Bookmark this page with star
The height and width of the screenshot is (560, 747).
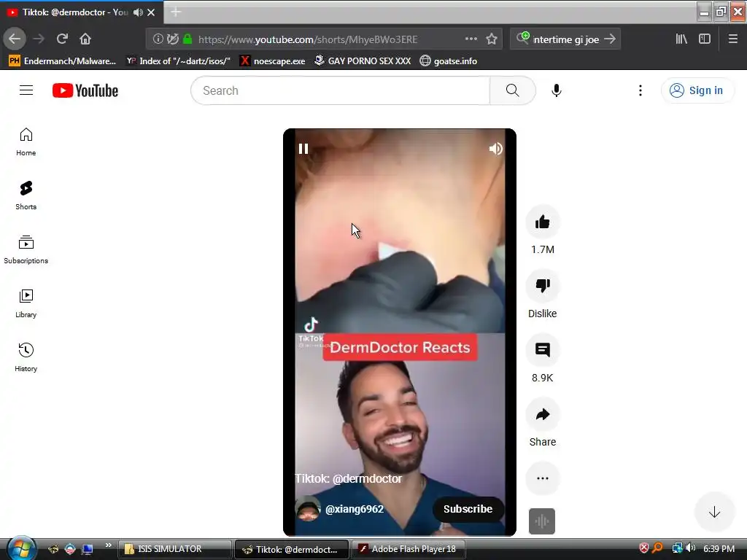[x=492, y=39]
